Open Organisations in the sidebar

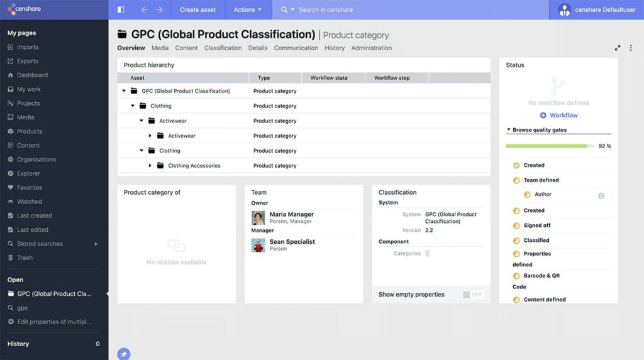point(36,160)
